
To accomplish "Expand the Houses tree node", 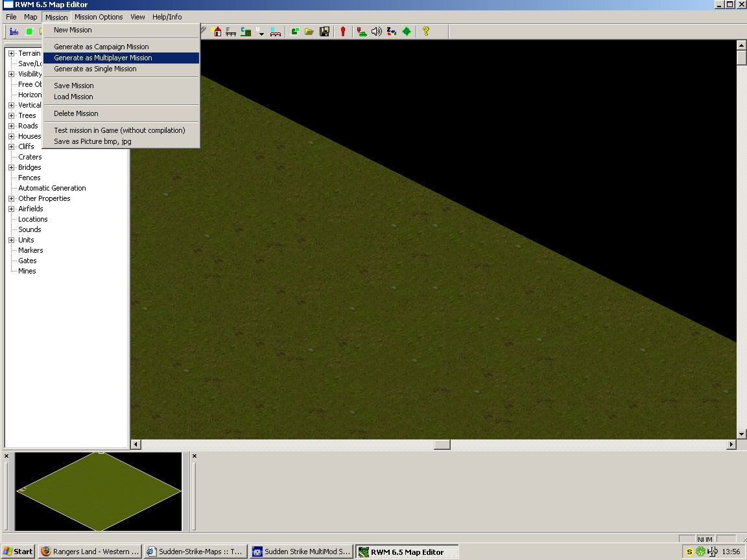I will tap(12, 136).
